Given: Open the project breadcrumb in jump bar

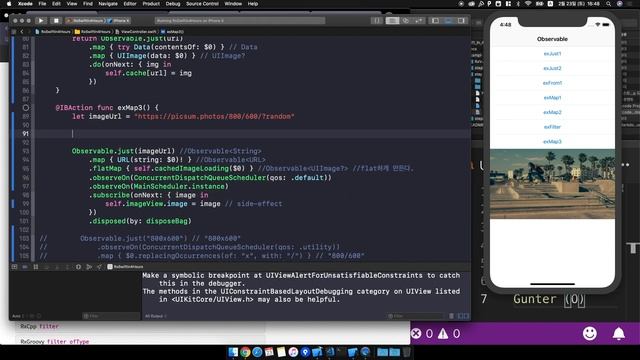Looking at the screenshot, I should [53, 31].
